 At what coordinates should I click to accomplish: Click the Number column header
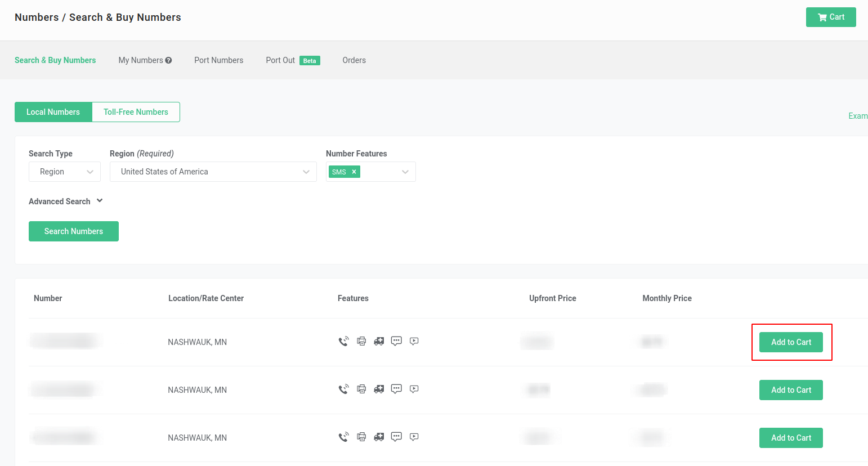(48, 298)
